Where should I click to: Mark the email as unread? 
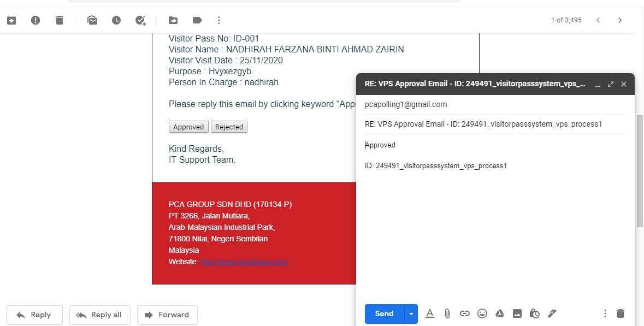tap(92, 20)
